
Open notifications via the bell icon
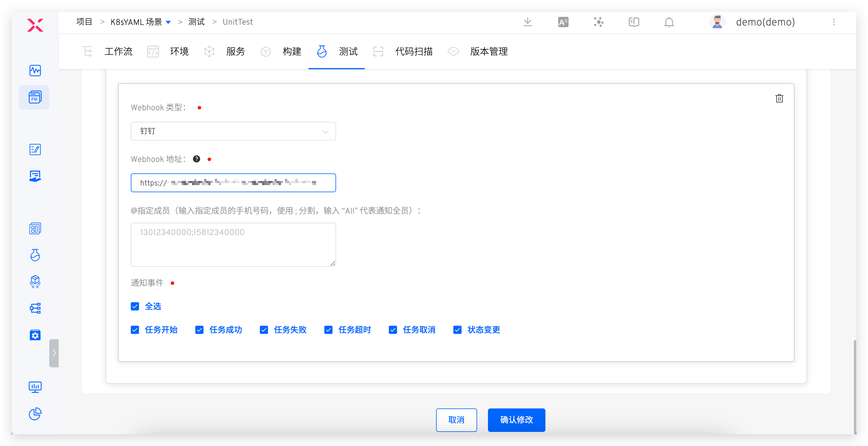coord(669,22)
